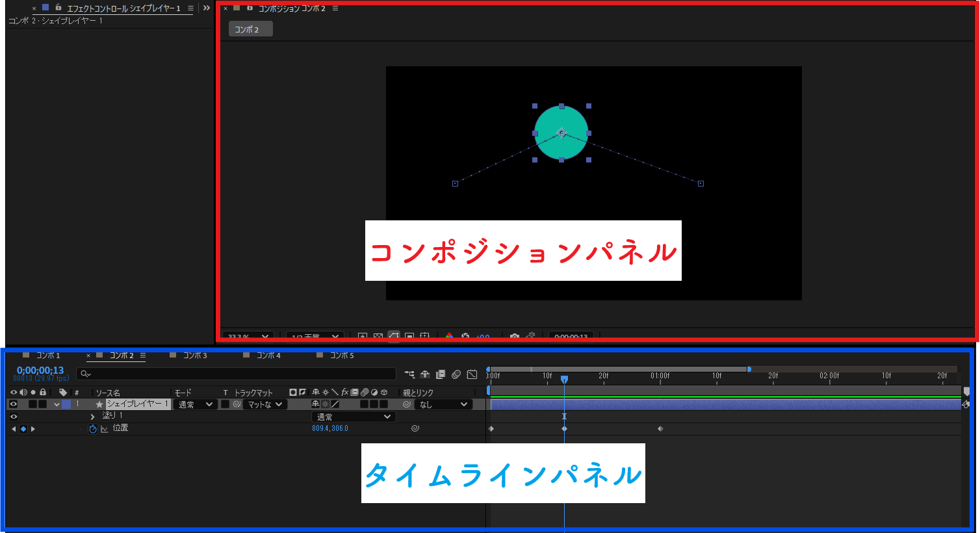This screenshot has height=533, width=980.
Task: Click the work area end handle
Action: point(749,369)
